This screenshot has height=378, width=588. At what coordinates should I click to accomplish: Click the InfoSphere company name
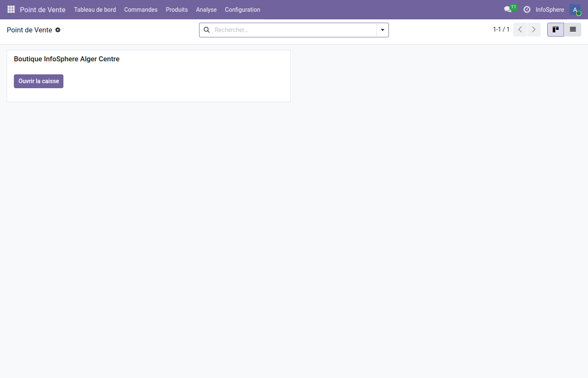click(x=549, y=9)
